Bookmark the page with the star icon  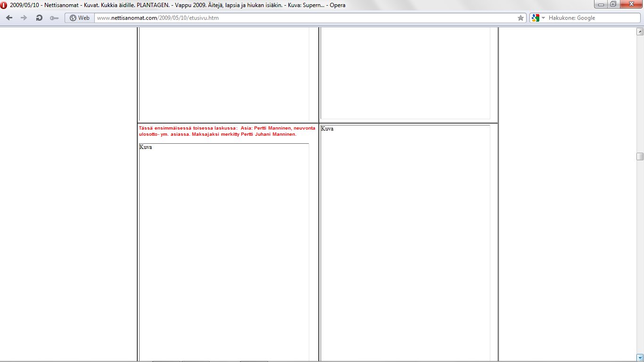tap(520, 18)
